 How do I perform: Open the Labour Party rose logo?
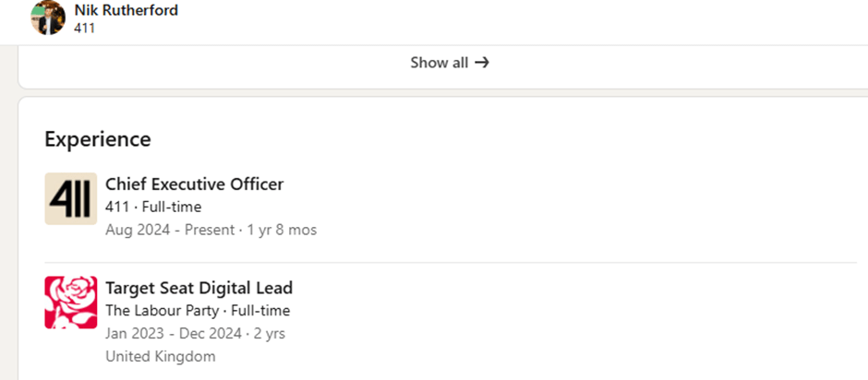[70, 303]
